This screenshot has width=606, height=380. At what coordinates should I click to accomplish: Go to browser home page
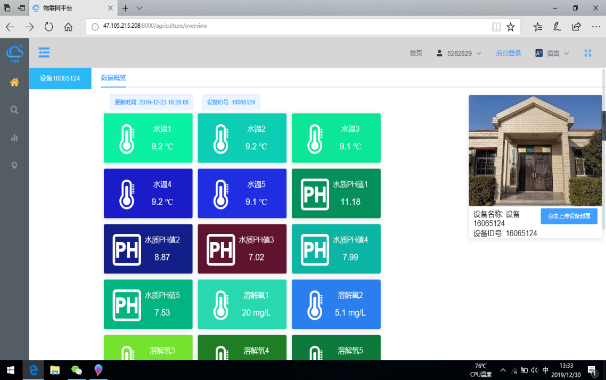68,27
